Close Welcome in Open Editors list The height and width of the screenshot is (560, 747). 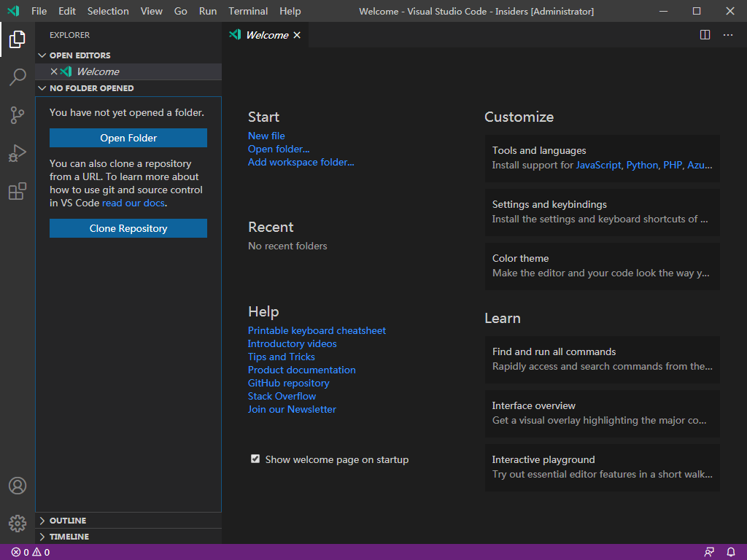(54, 71)
